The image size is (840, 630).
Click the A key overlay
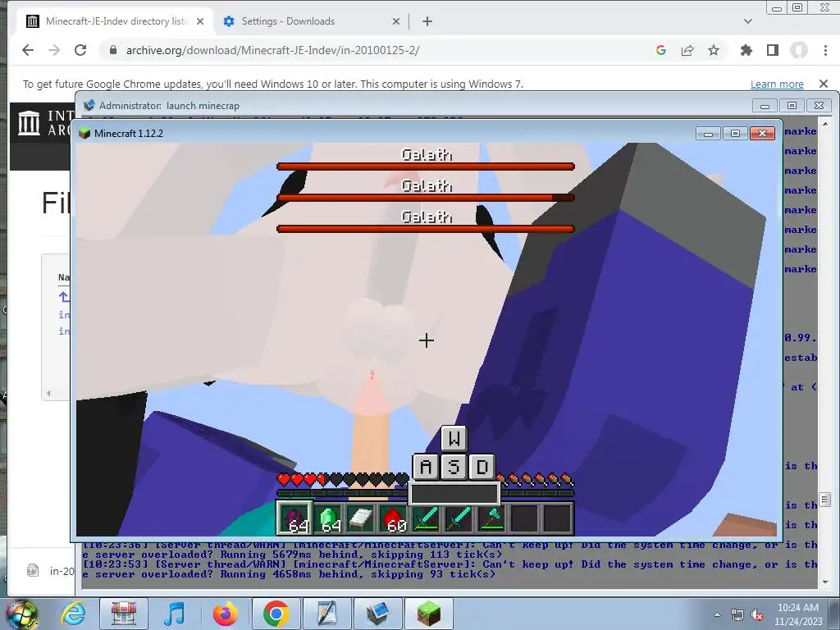426,467
